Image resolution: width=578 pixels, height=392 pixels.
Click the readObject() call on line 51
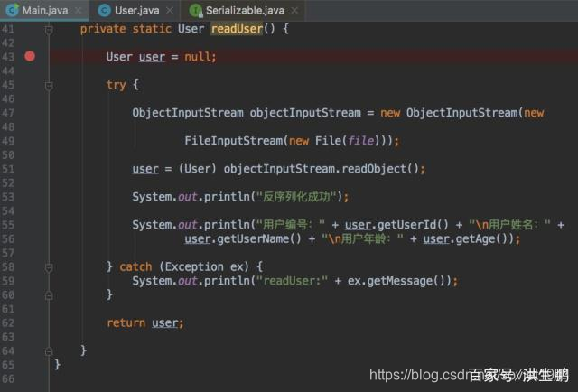[379, 169]
